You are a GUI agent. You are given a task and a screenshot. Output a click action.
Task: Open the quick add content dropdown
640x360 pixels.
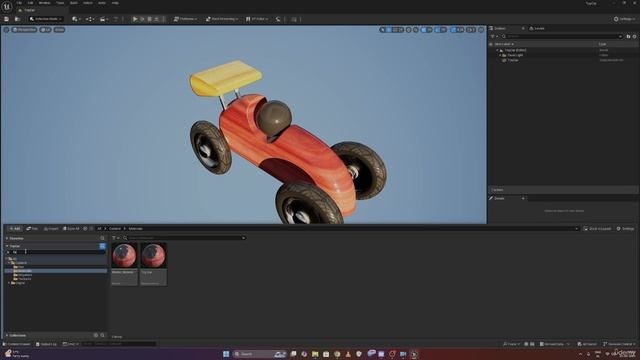[x=76, y=19]
